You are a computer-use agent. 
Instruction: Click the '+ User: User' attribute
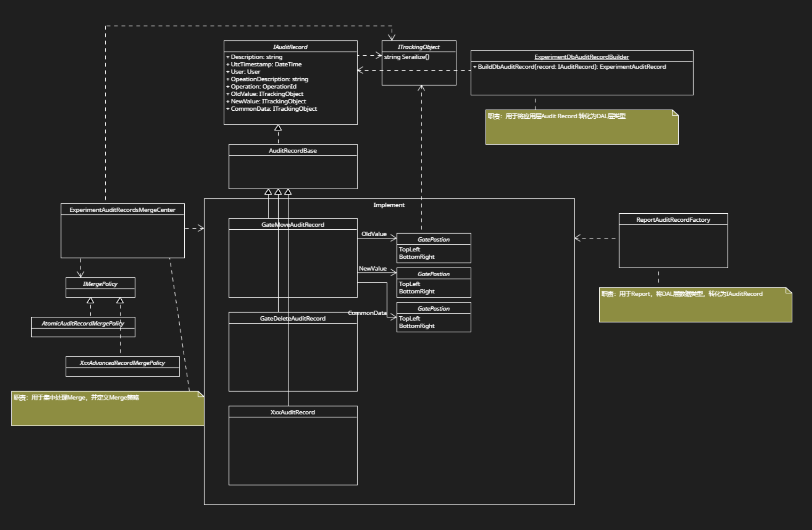click(243, 72)
